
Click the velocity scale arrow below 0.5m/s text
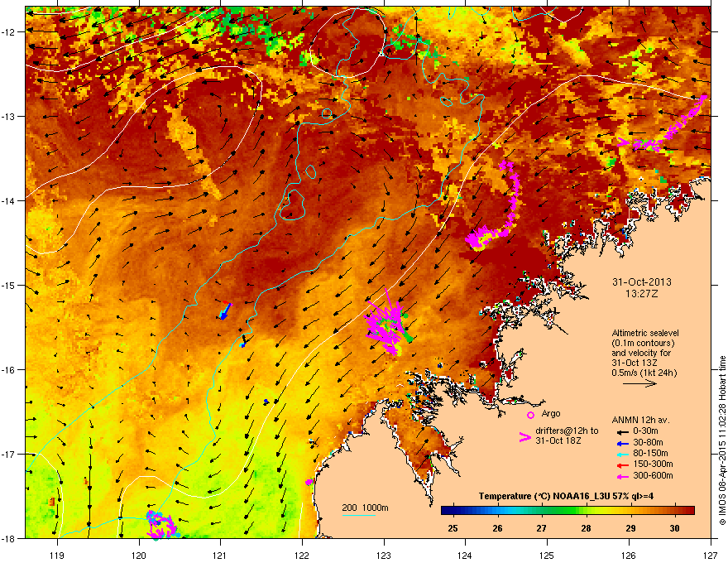tap(639, 383)
